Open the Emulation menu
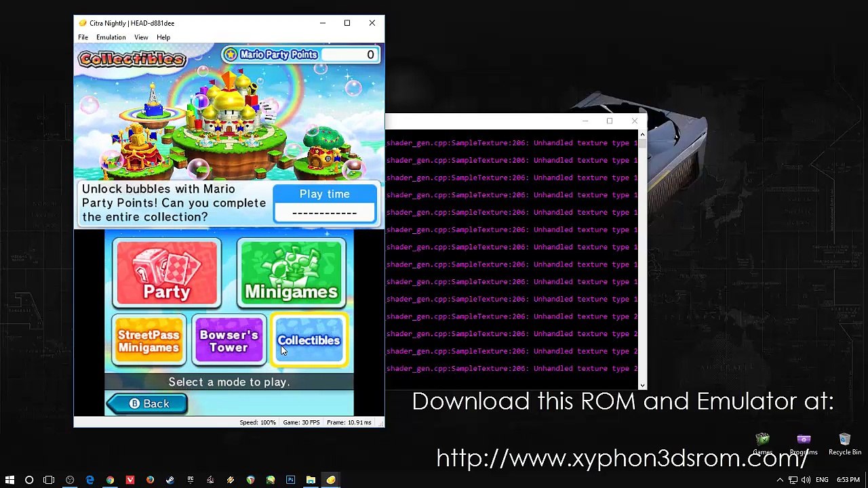This screenshot has height=488, width=868. 111,37
